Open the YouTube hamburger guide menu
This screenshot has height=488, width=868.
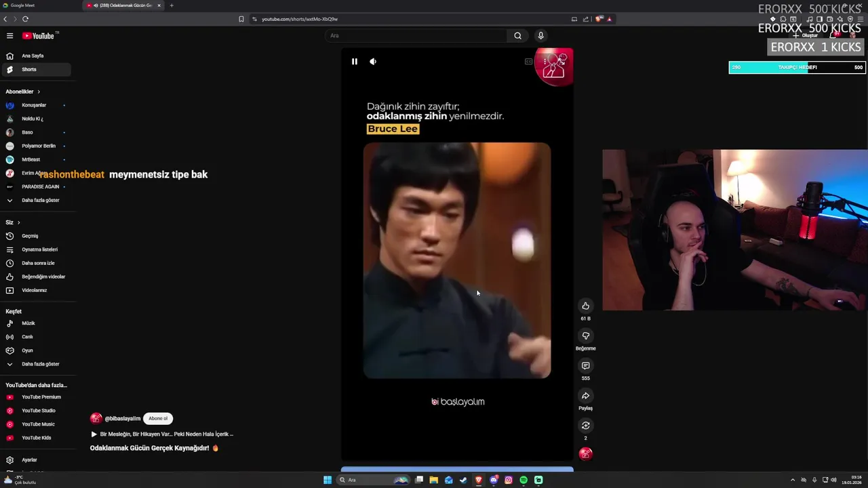pyautogui.click(x=9, y=36)
